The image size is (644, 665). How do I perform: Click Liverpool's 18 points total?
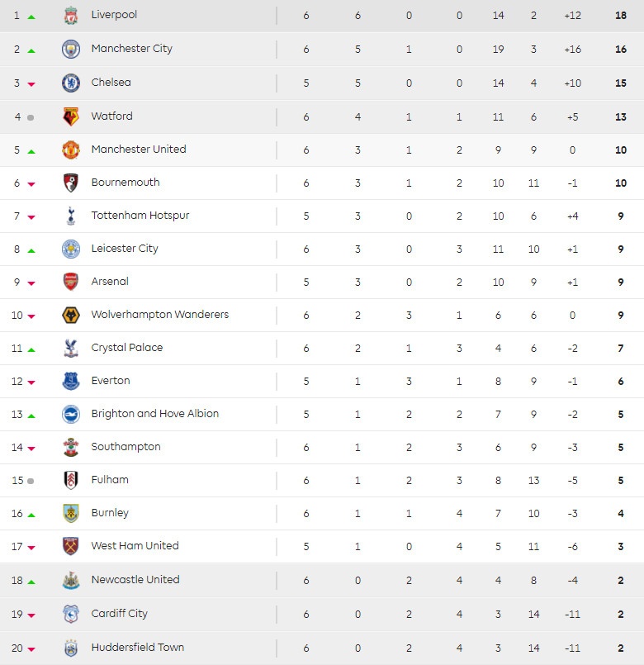click(x=621, y=16)
